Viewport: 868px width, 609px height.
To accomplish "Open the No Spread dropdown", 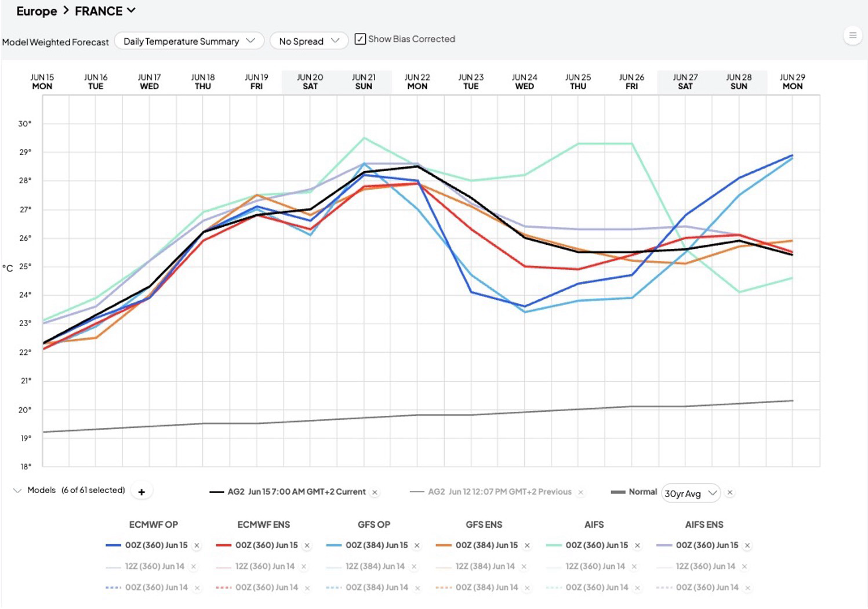I will [x=309, y=41].
